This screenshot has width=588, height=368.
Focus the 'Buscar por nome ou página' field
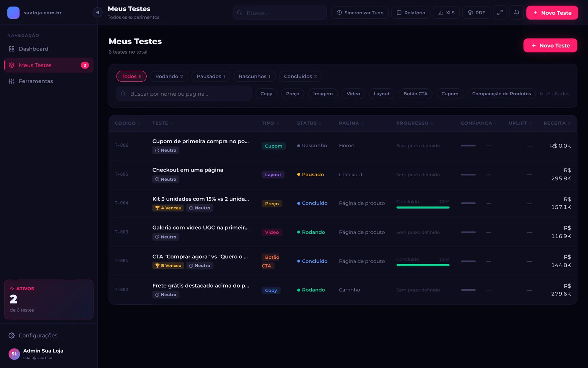184,94
